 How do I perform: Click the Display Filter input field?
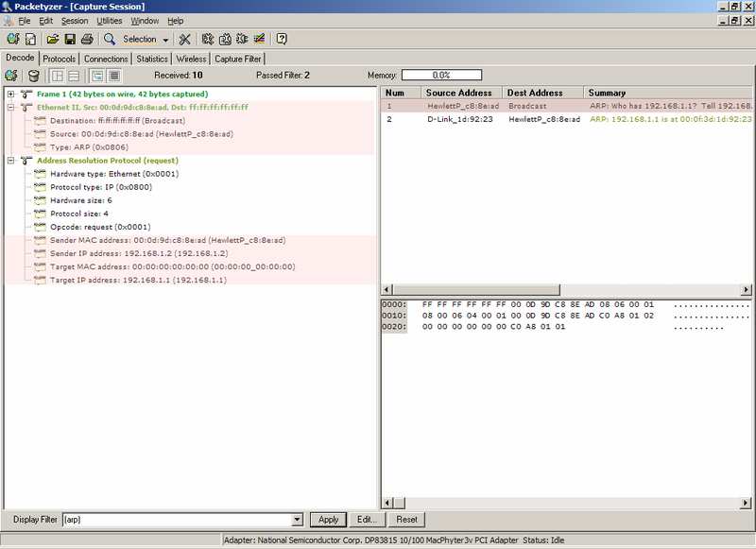coord(178,520)
